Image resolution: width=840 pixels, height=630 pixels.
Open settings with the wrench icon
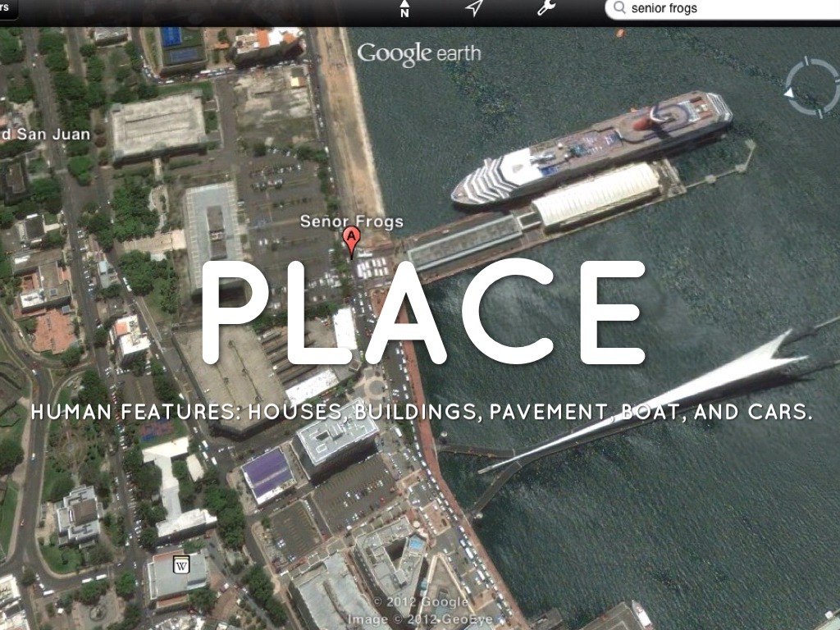(x=546, y=8)
